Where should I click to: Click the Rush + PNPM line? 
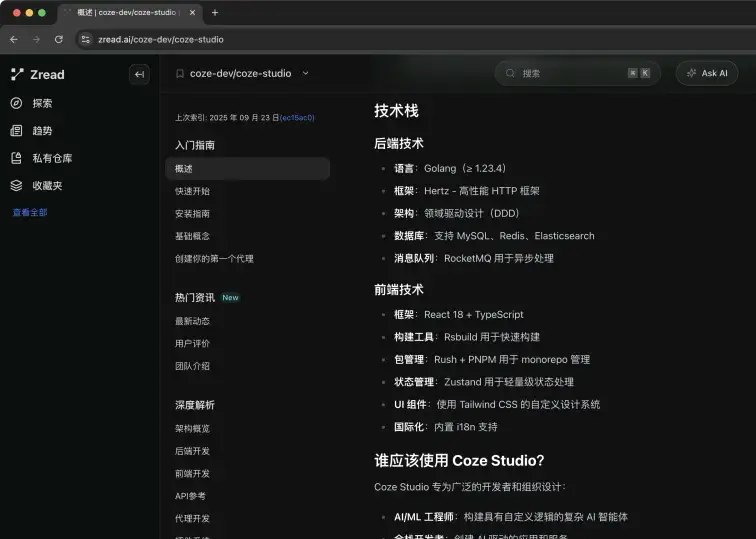(492, 360)
